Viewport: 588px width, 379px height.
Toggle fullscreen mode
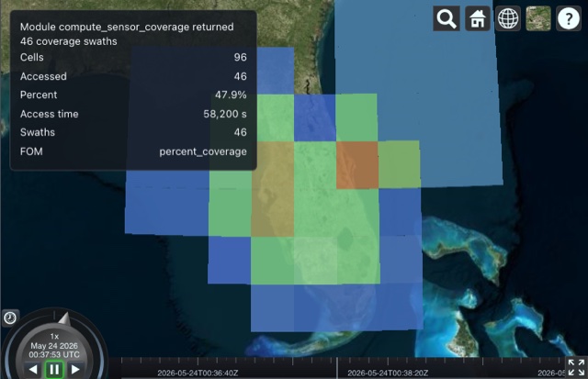(x=576, y=367)
